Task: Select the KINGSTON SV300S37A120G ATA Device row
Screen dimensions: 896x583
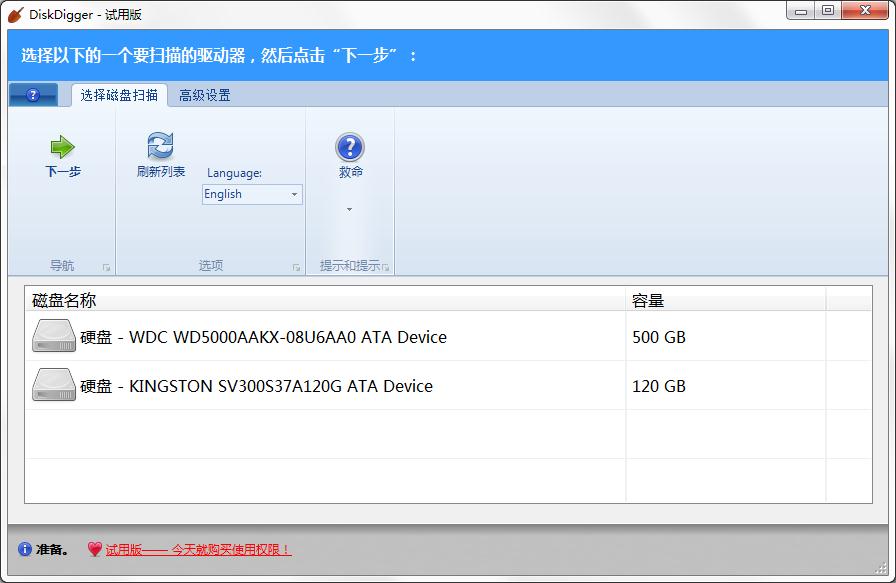Action: (449, 385)
